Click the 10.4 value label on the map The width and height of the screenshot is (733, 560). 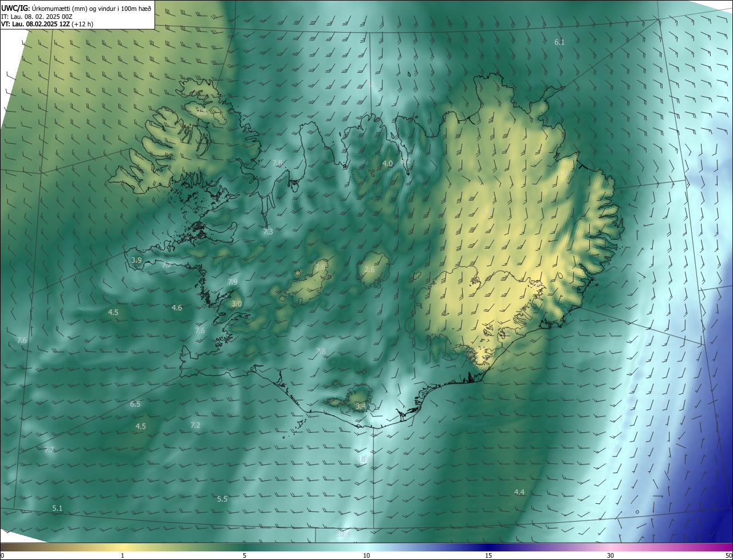343,534
